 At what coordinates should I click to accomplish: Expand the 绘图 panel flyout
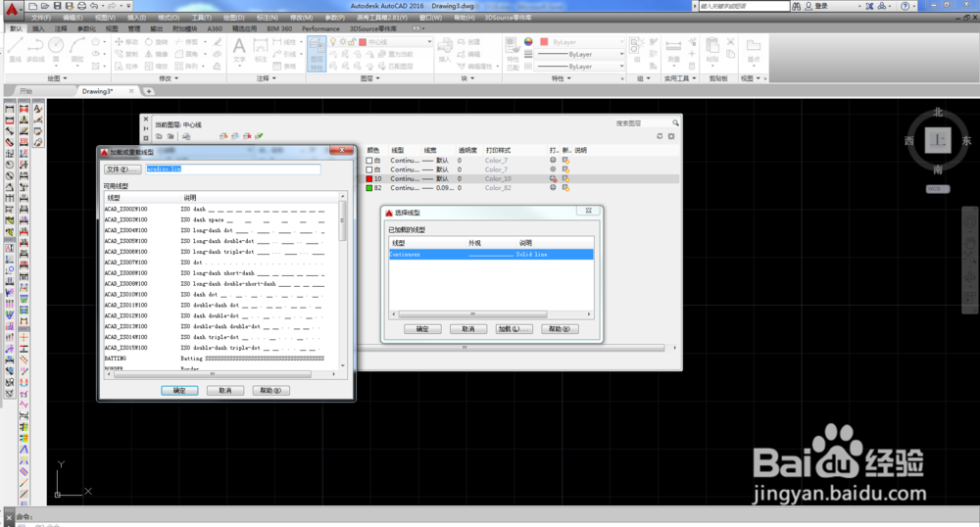[57, 78]
